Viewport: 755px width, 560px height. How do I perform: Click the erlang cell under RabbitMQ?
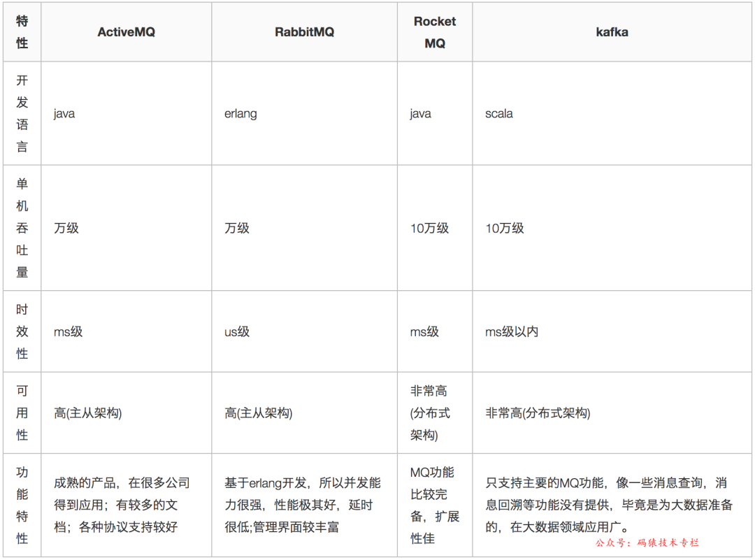pyautogui.click(x=240, y=113)
